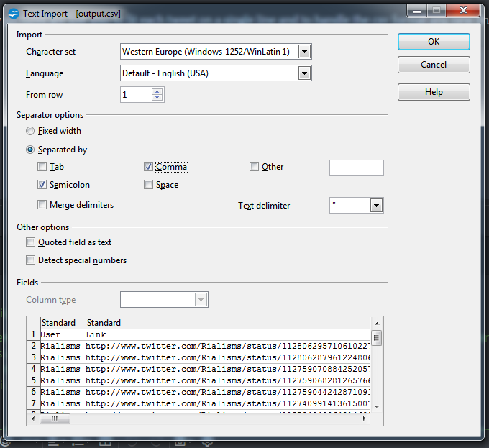
Task: Click the Other separator text field
Action: point(357,168)
